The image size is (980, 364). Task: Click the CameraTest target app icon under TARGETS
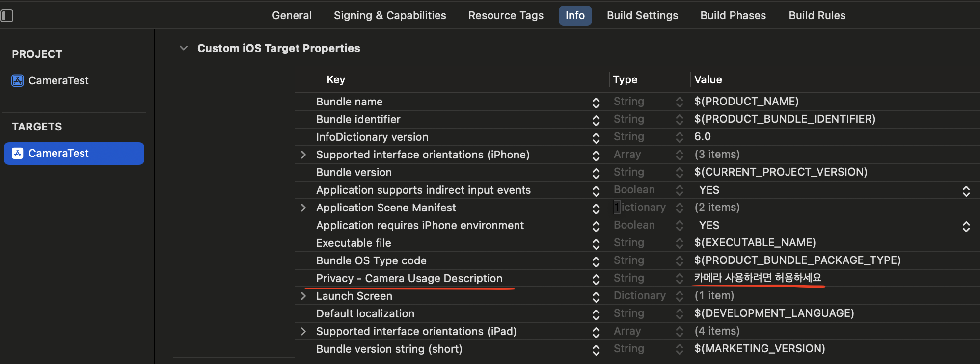pos(18,153)
